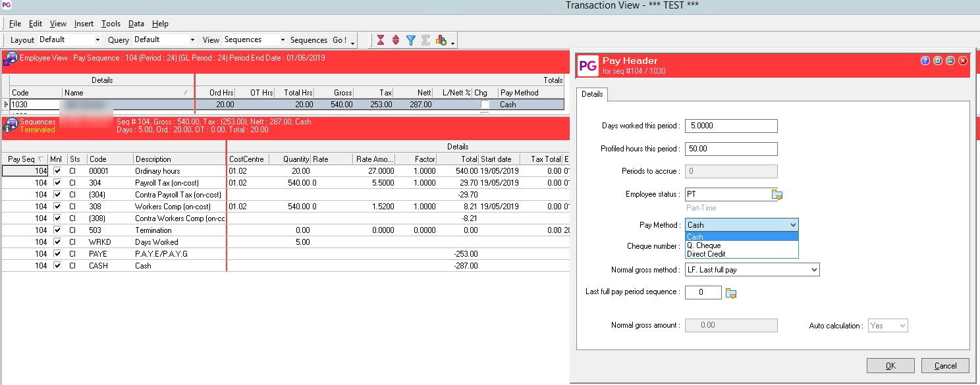Open lookup for Last full pay period sequence

[731, 293]
